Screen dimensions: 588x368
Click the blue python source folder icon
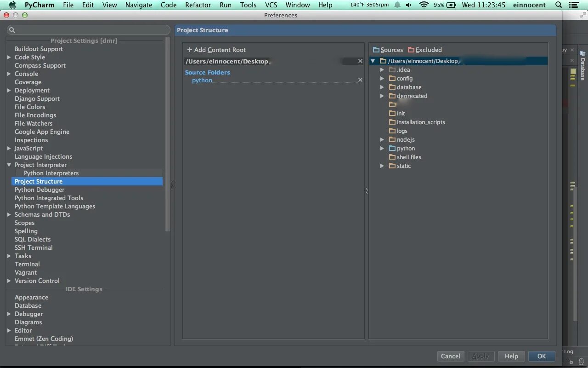(392, 148)
